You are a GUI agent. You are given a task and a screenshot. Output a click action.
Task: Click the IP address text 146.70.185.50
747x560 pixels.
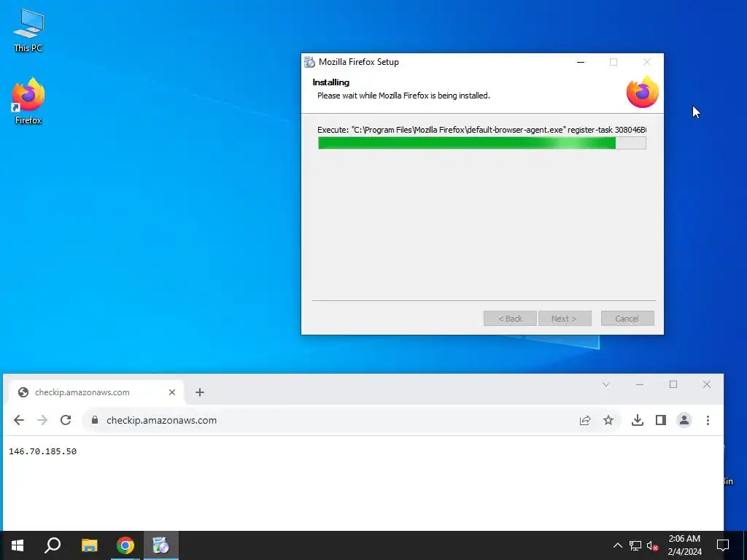click(x=42, y=451)
